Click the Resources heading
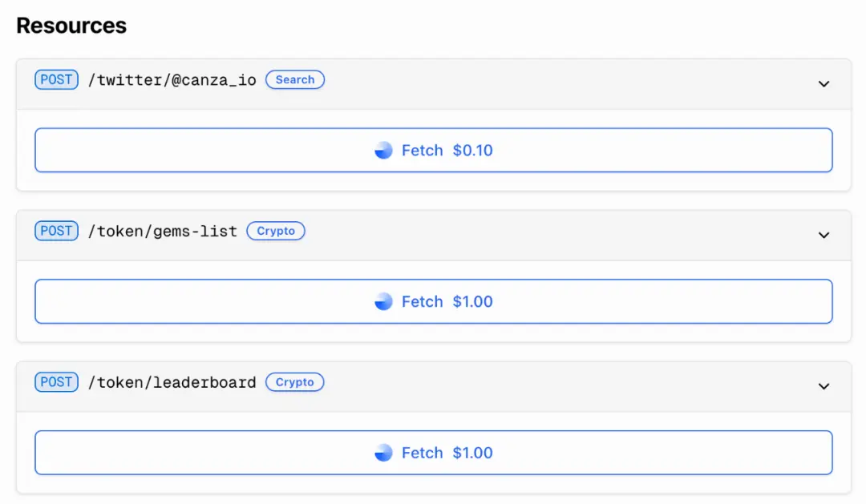The width and height of the screenshot is (866, 504). click(x=71, y=26)
